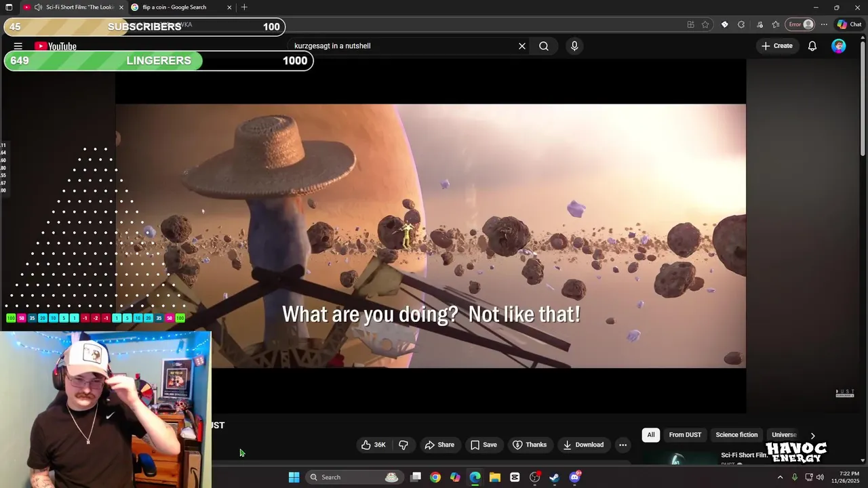The image size is (868, 488).
Task: Switch to the Sci-Fi Short Film tab
Action: click(73, 7)
